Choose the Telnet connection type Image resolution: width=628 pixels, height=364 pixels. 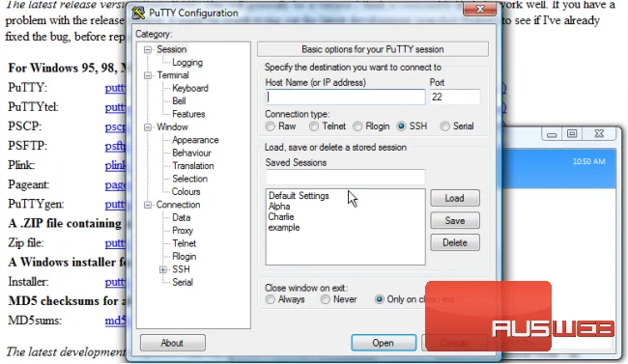coord(314,126)
